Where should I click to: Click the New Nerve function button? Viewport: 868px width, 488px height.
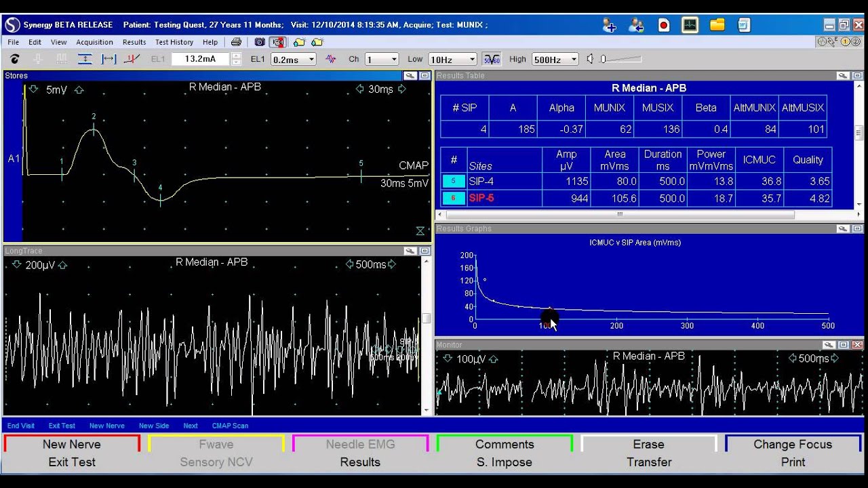coord(71,445)
